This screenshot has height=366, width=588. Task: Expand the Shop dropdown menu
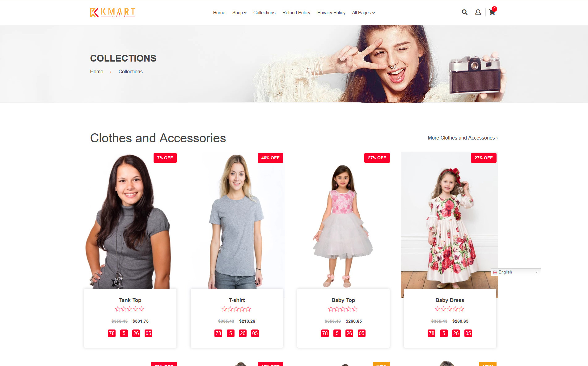pyautogui.click(x=239, y=13)
